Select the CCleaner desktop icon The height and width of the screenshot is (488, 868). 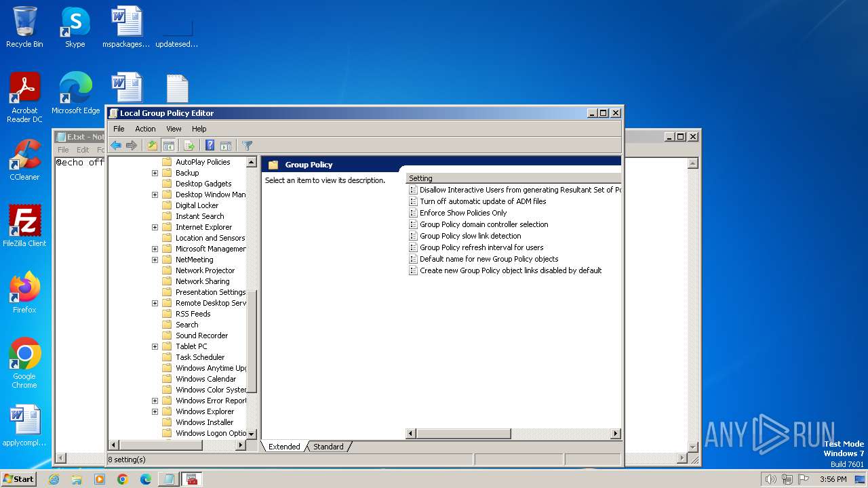coord(24,160)
